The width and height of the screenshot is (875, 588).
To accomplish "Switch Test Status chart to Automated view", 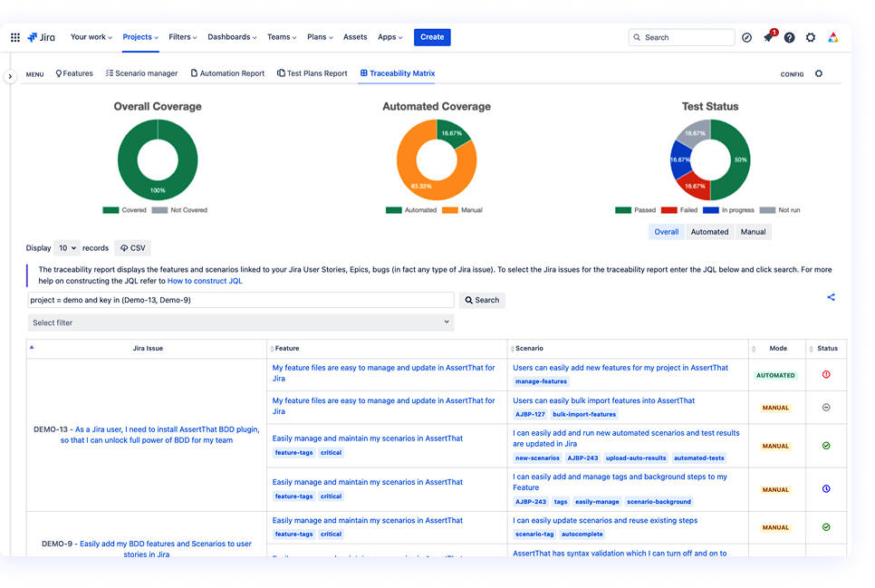I will [709, 231].
